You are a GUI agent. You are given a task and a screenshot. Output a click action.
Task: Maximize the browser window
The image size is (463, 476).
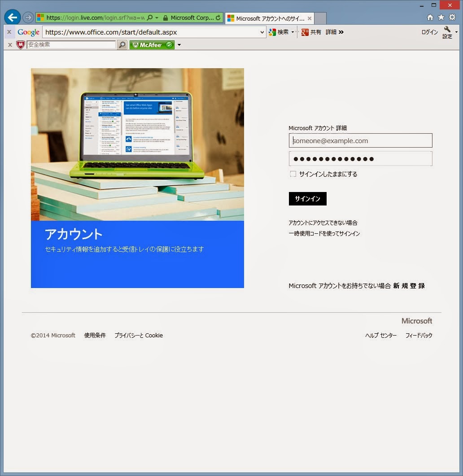pyautogui.click(x=433, y=5)
